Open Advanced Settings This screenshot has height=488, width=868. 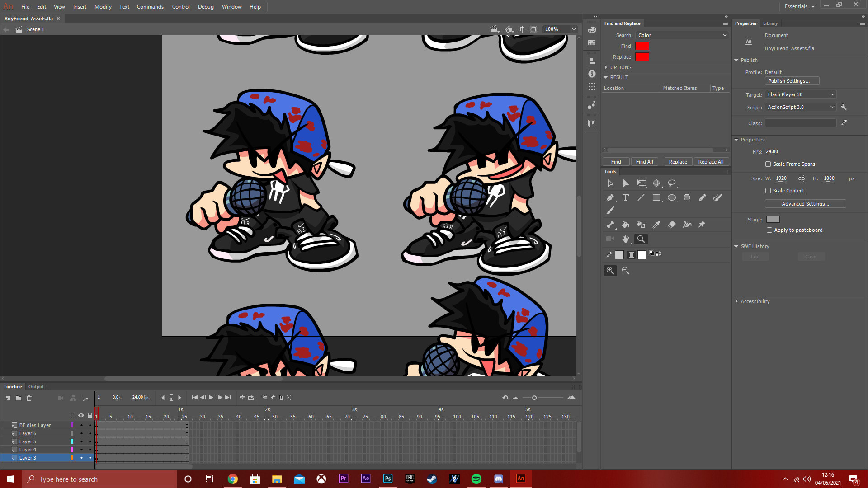coord(805,204)
